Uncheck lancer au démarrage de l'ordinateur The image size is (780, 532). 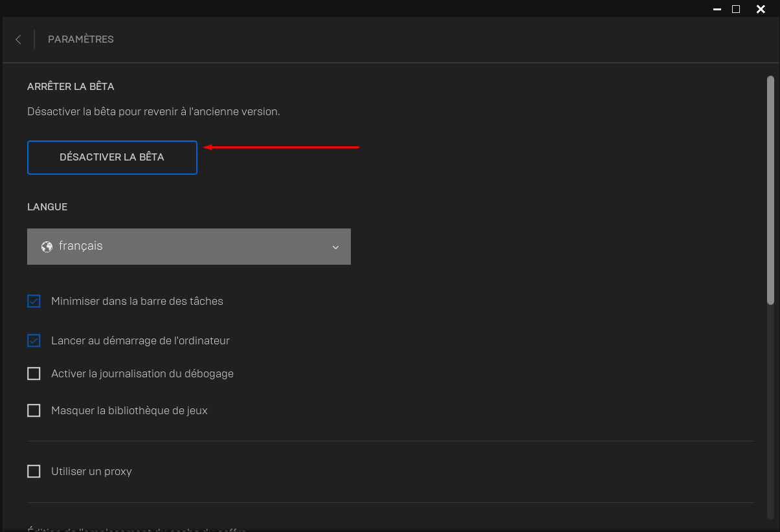pyautogui.click(x=33, y=340)
